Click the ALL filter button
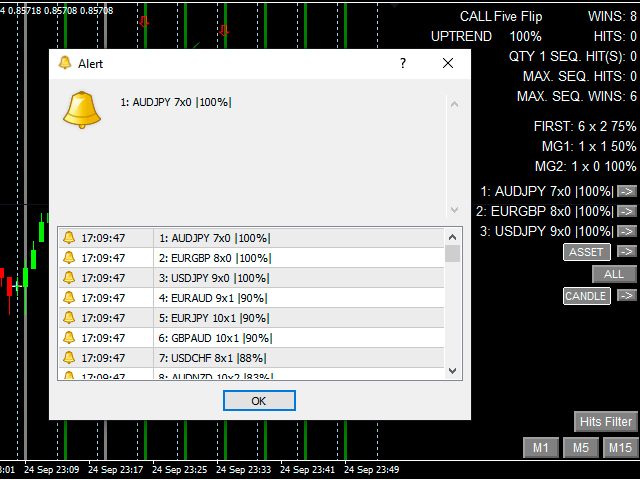 [x=614, y=274]
